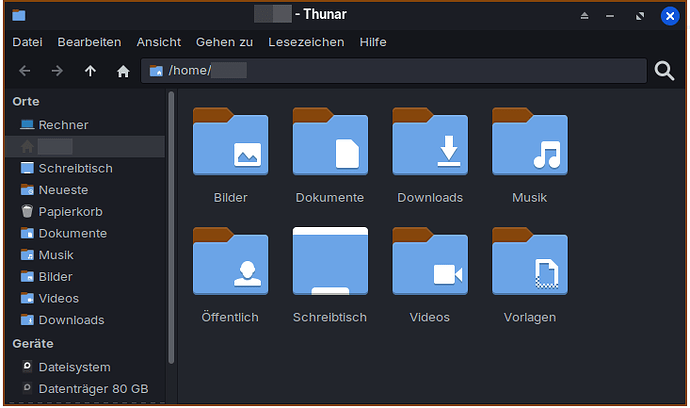Open the Downloads folder in main view

430,156
